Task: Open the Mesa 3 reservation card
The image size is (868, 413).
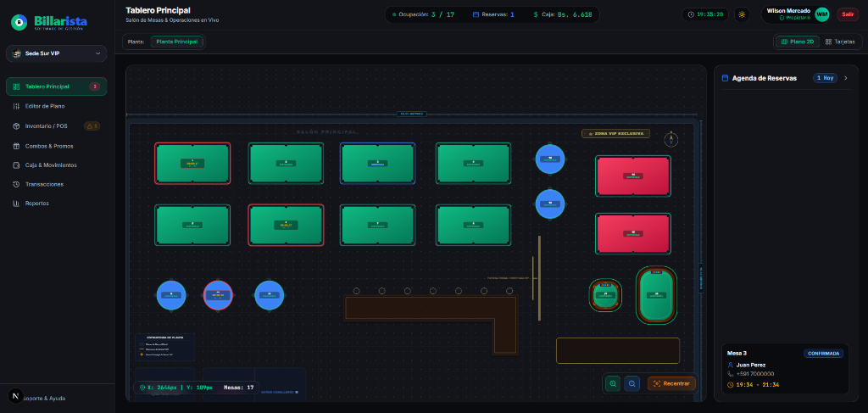Action: point(785,369)
